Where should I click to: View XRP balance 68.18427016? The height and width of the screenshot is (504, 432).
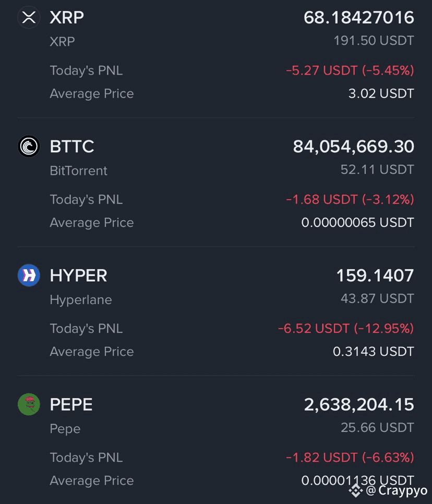point(359,17)
